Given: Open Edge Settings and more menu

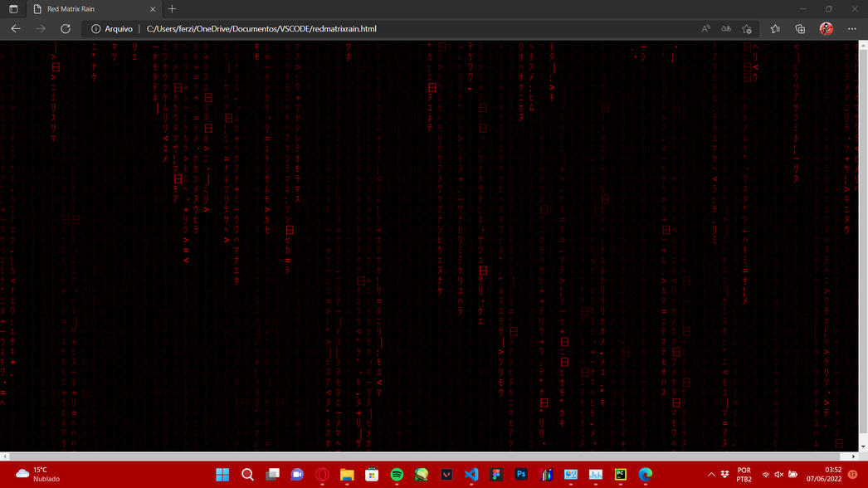Looking at the screenshot, I should 852,29.
